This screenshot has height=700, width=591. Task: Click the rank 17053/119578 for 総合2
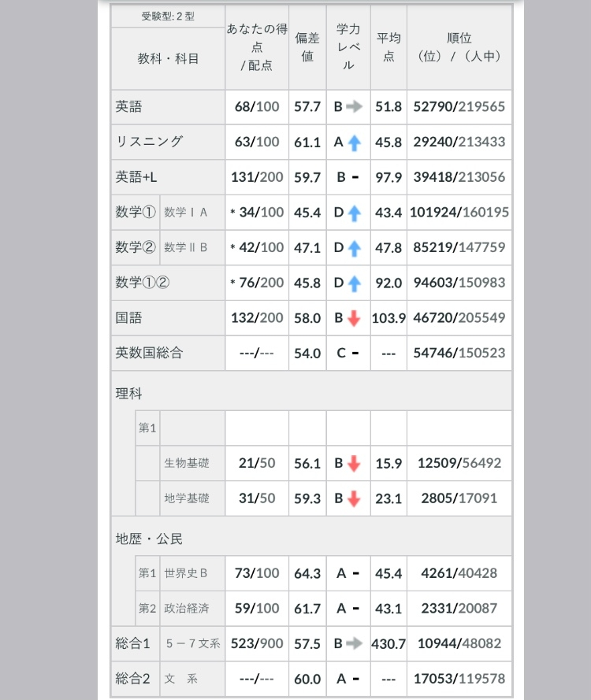point(459,679)
